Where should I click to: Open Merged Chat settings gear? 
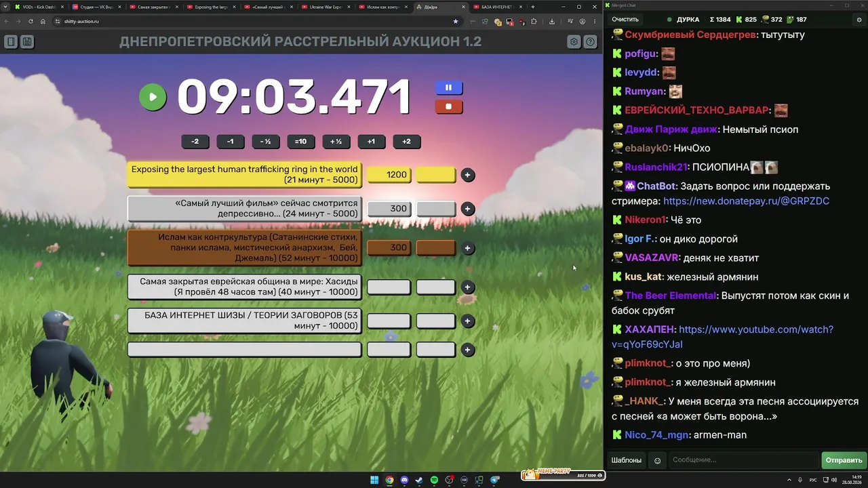point(859,20)
